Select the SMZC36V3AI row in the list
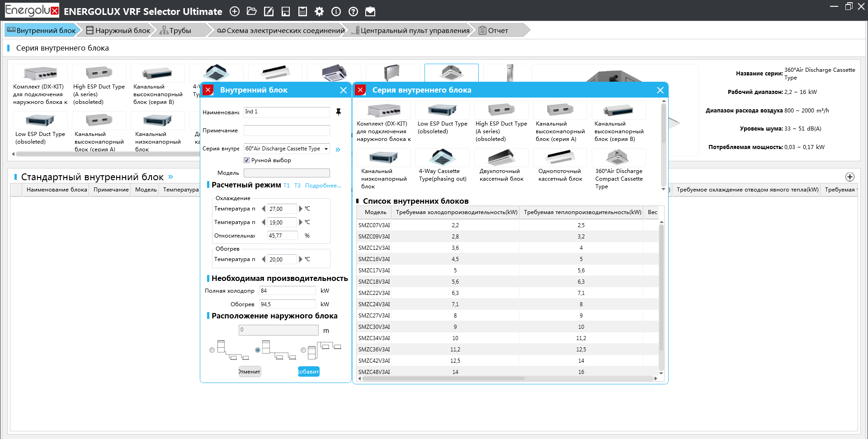 click(507, 349)
